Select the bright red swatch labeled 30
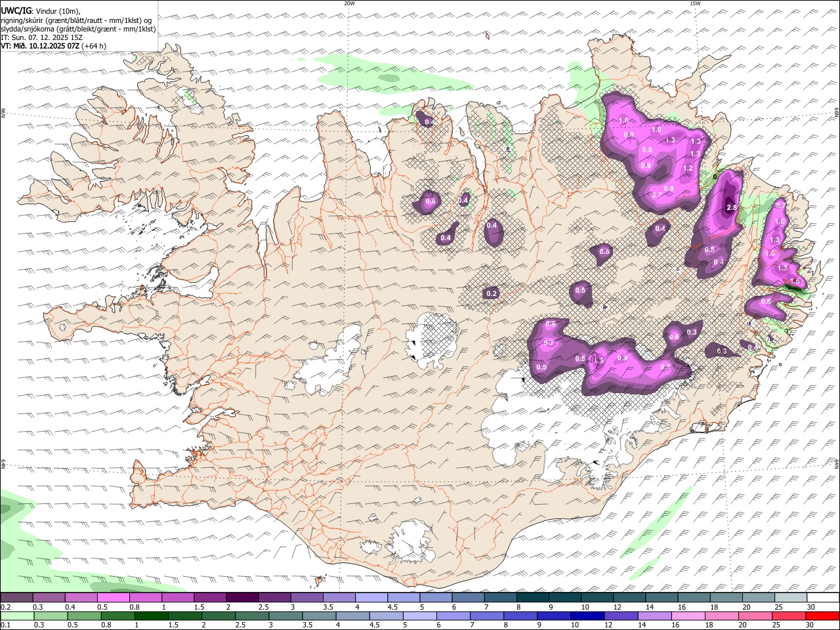The width and height of the screenshot is (840, 630). coord(823,616)
